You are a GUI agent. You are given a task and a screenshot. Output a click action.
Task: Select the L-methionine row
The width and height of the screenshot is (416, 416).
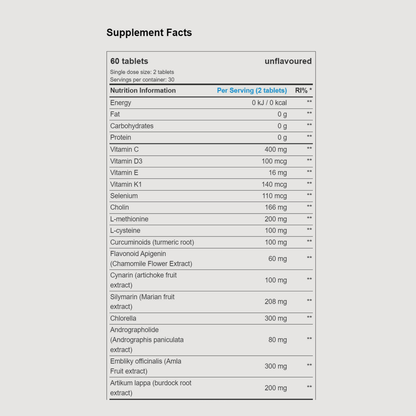[x=211, y=219]
